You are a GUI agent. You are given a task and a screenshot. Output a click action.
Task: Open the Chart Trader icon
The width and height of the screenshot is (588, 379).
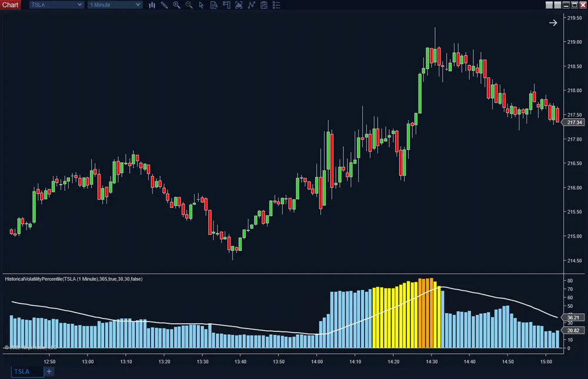226,5
